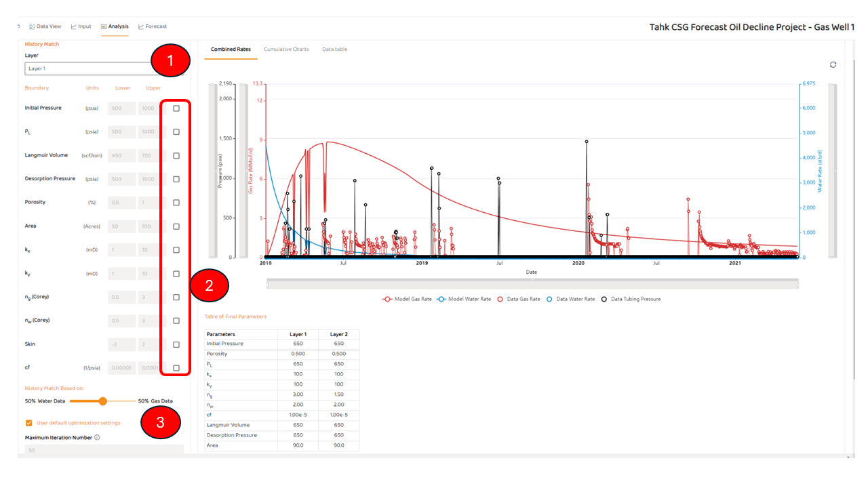Enable the Initial Pressure checkbox
Image resolution: width=868 pixels, height=488 pixels.
click(176, 108)
